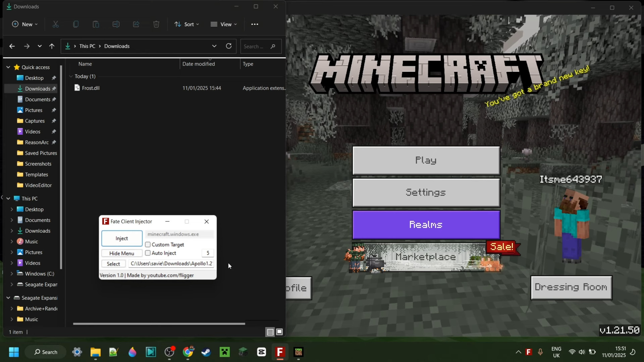Switch to details view icon in status bar
The height and width of the screenshot is (362, 644).
(x=270, y=332)
